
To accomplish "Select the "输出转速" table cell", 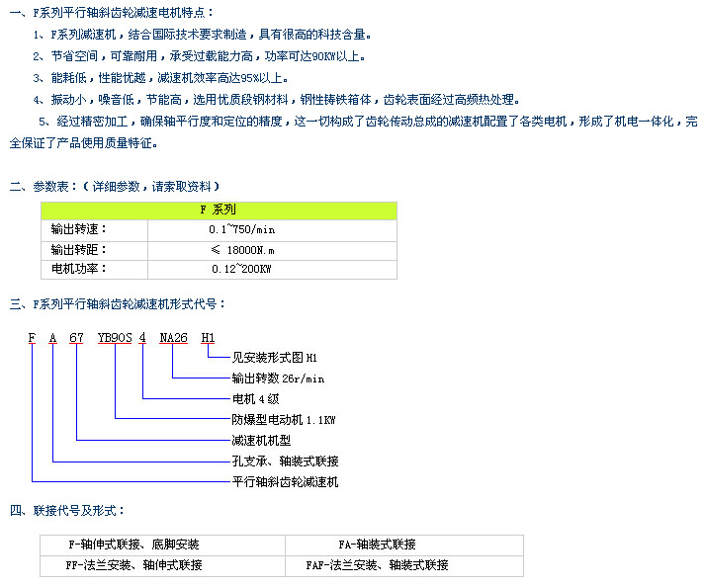I will [x=80, y=229].
